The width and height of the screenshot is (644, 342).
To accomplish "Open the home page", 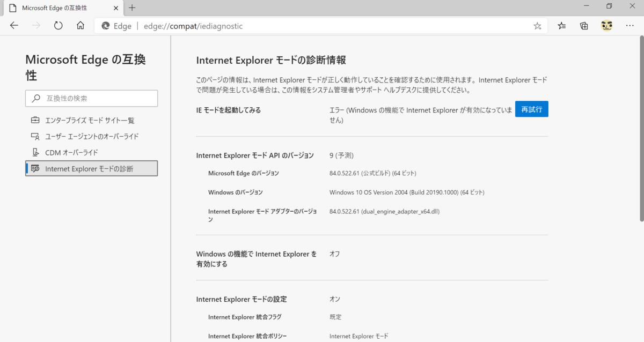I will [x=80, y=26].
